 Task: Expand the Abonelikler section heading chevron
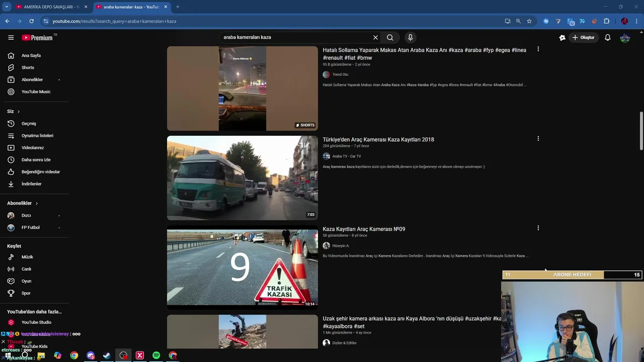[x=37, y=203]
